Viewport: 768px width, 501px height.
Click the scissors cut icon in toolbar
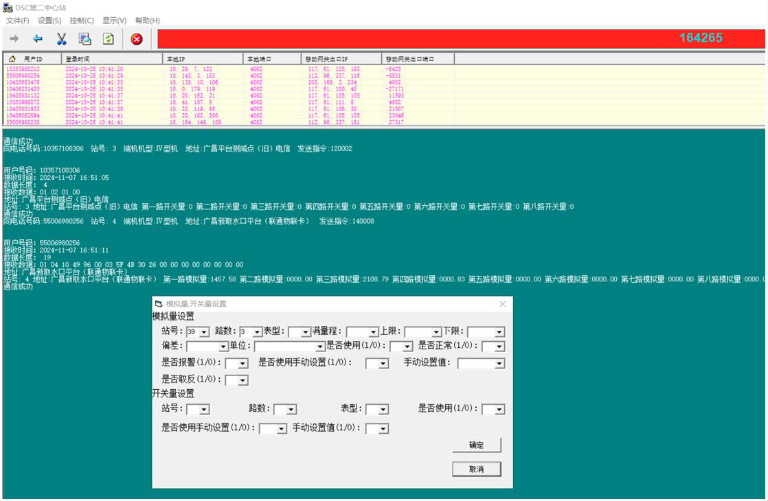click(61, 39)
